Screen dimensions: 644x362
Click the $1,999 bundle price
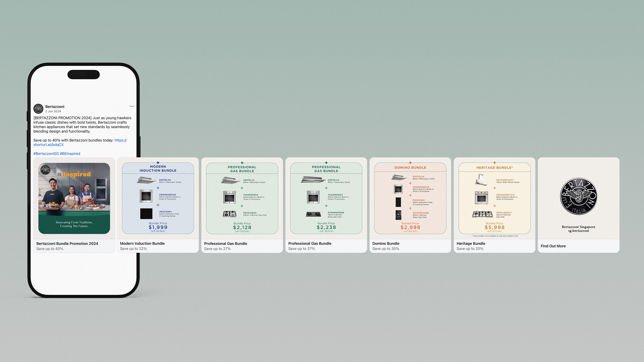(158, 227)
